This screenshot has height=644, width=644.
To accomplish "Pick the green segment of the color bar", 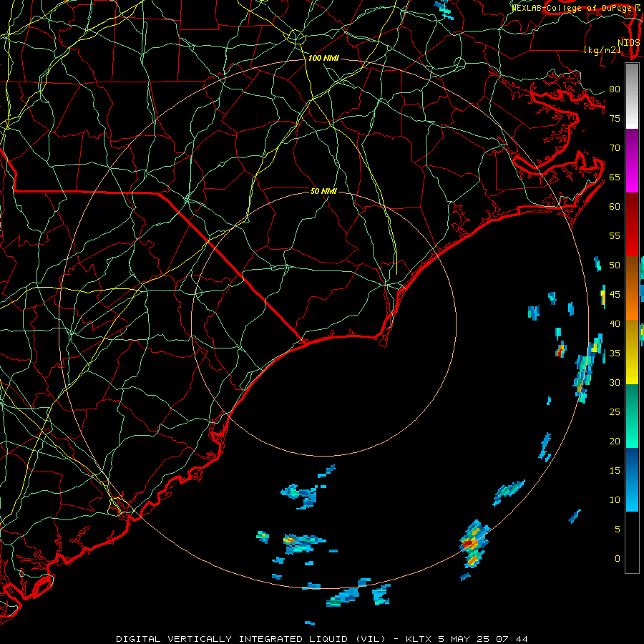I will tap(632, 416).
